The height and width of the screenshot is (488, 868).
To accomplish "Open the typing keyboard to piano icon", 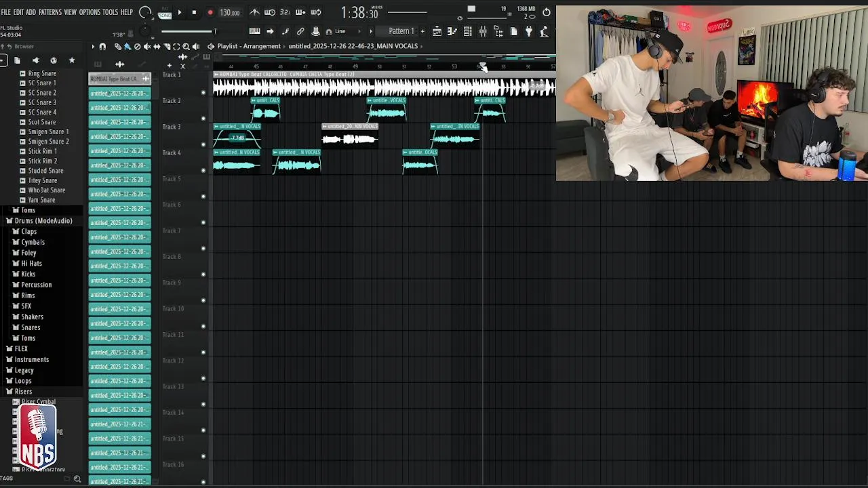I will point(254,31).
